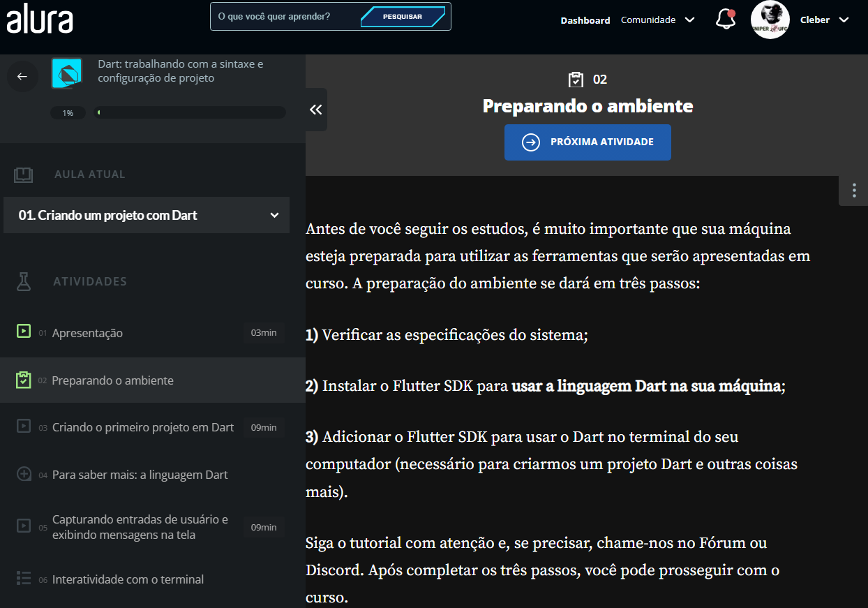
Task: Click the clipboard icon beside 02 header
Action: pyautogui.click(x=576, y=79)
